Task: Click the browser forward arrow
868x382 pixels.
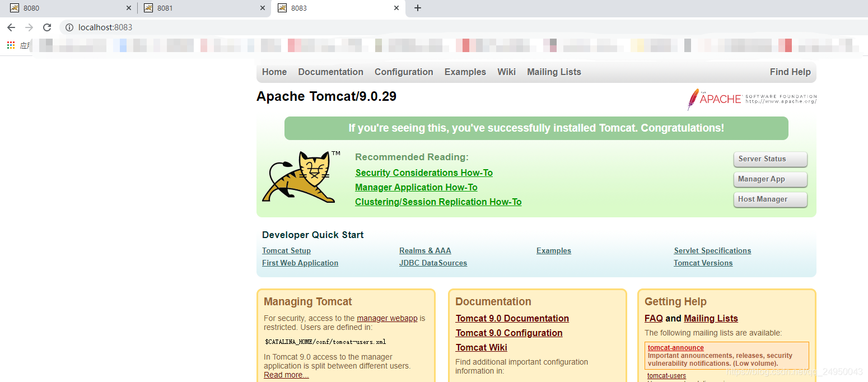Action: pos(29,27)
